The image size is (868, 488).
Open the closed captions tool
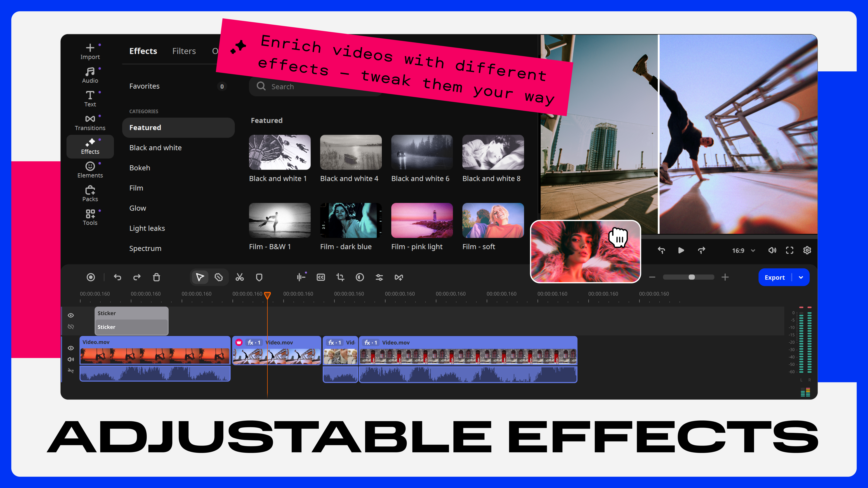click(x=321, y=277)
